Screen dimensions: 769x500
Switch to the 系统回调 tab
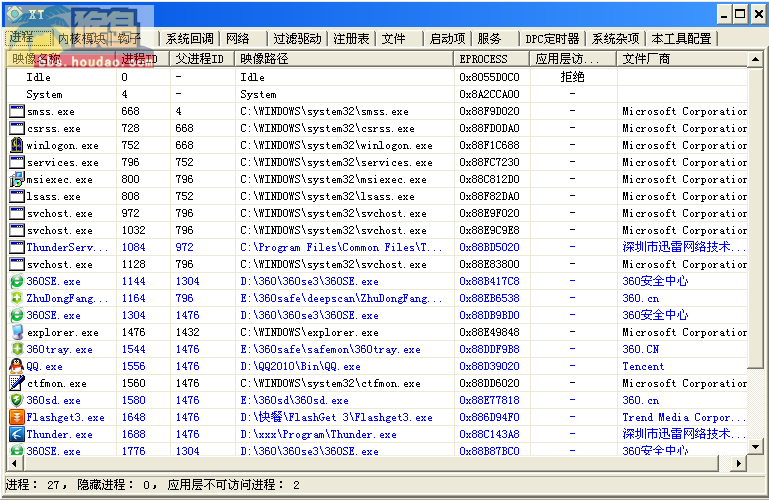(x=189, y=39)
